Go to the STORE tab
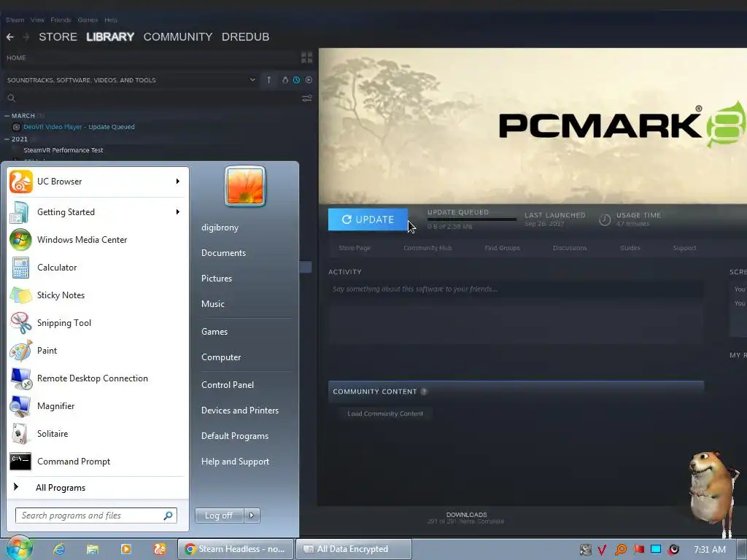Image resolution: width=747 pixels, height=560 pixels. point(58,36)
